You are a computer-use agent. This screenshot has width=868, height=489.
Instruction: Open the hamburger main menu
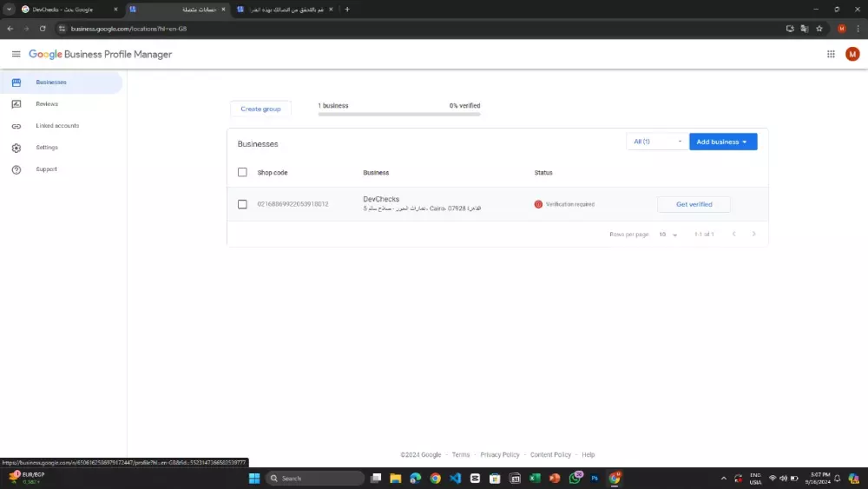click(x=16, y=54)
